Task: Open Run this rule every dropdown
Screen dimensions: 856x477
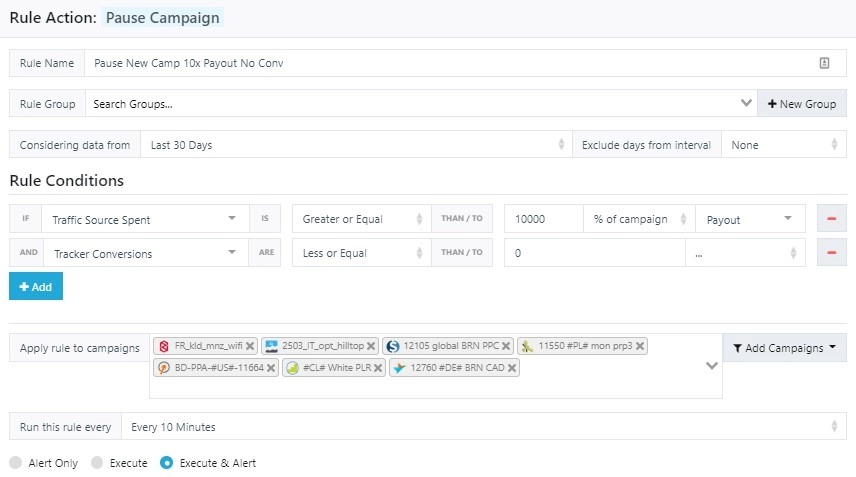Action: 483,426
